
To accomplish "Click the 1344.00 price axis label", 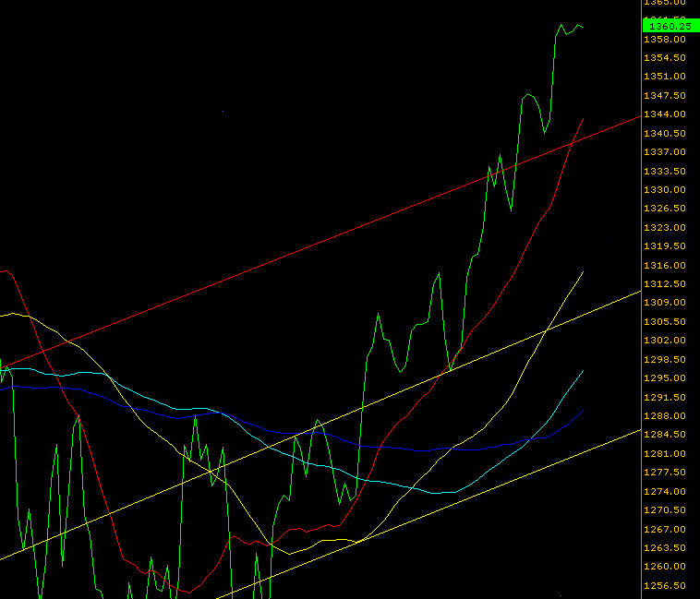I will (665, 114).
